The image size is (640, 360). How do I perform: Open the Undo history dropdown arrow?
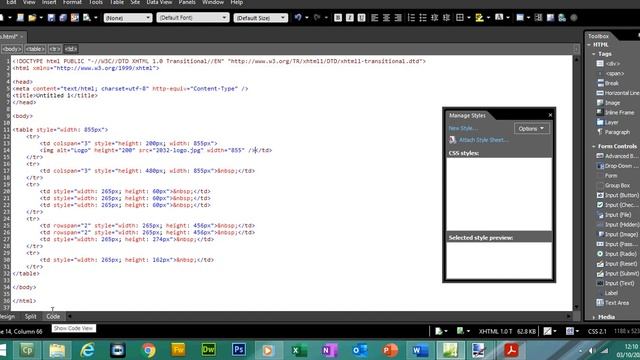pos(307,18)
